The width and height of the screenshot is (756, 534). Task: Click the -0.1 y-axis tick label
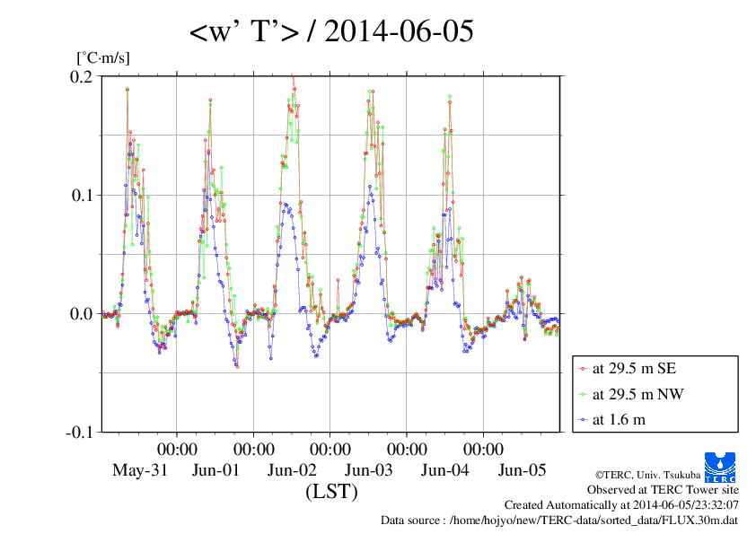click(79, 432)
